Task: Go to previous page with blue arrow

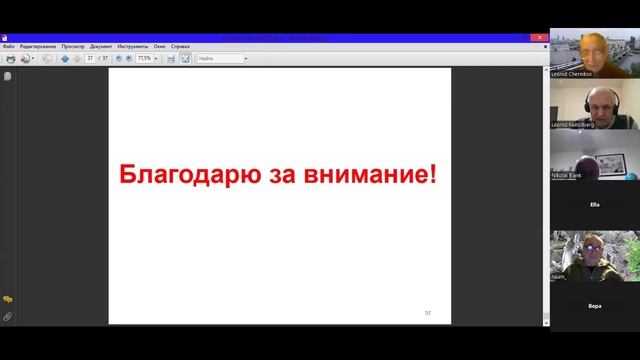Action: coord(65,59)
